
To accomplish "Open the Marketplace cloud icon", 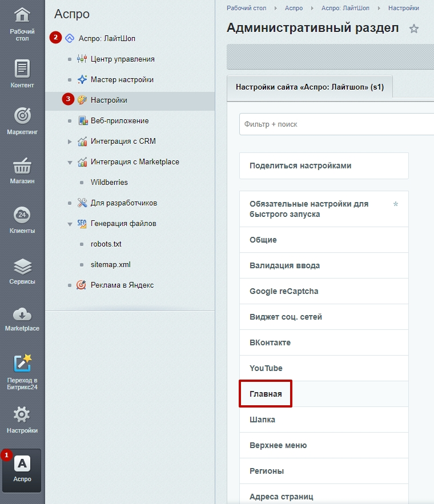I will [x=22, y=315].
